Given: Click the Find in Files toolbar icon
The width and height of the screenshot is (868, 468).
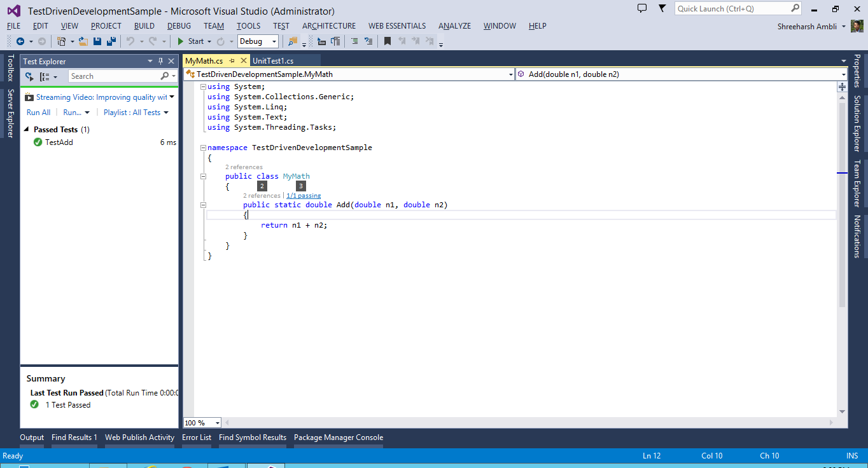Looking at the screenshot, I should coord(292,41).
